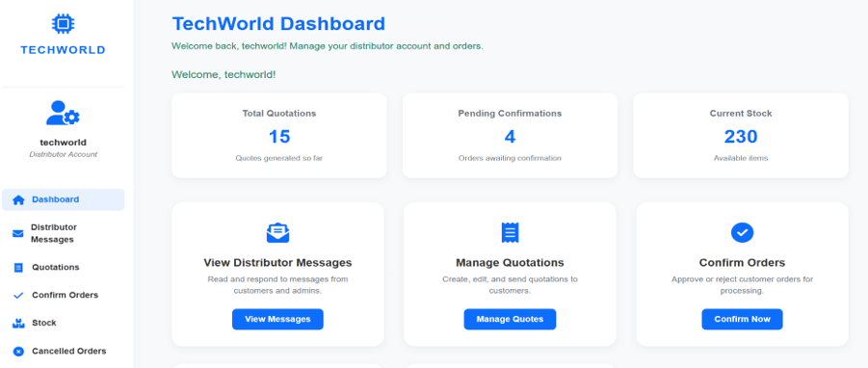Image resolution: width=868 pixels, height=368 pixels.
Task: Click the 'Current Stock' label
Action: [741, 114]
